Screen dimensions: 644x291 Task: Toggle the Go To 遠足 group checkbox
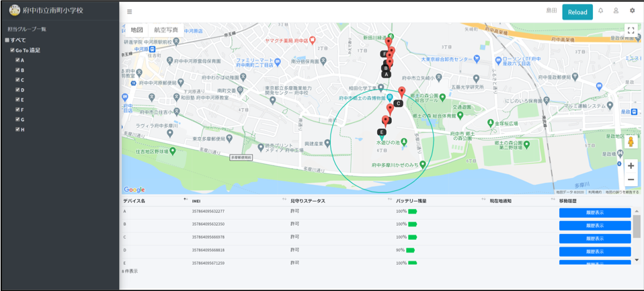tap(12, 50)
